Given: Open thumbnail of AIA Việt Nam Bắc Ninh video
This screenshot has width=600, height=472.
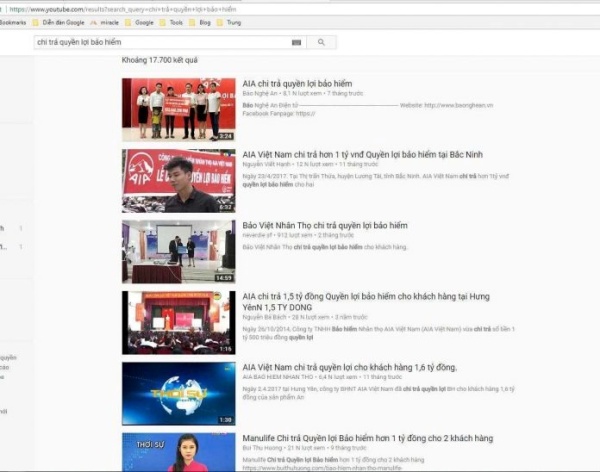Looking at the screenshot, I should [x=179, y=181].
